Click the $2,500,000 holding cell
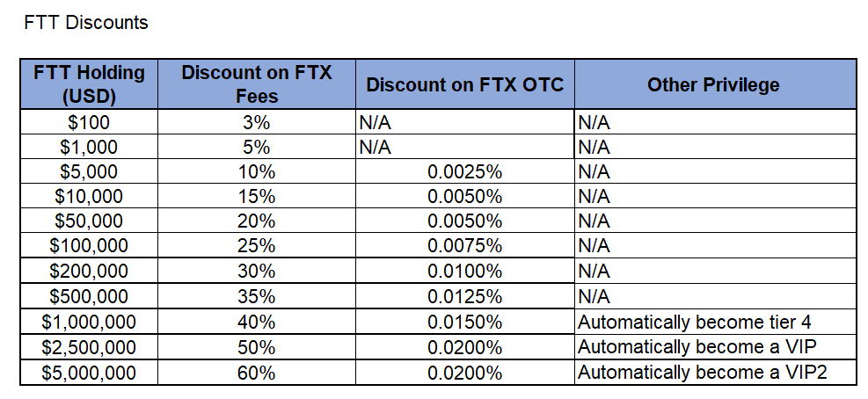The image size is (868, 399). pyautogui.click(x=89, y=347)
